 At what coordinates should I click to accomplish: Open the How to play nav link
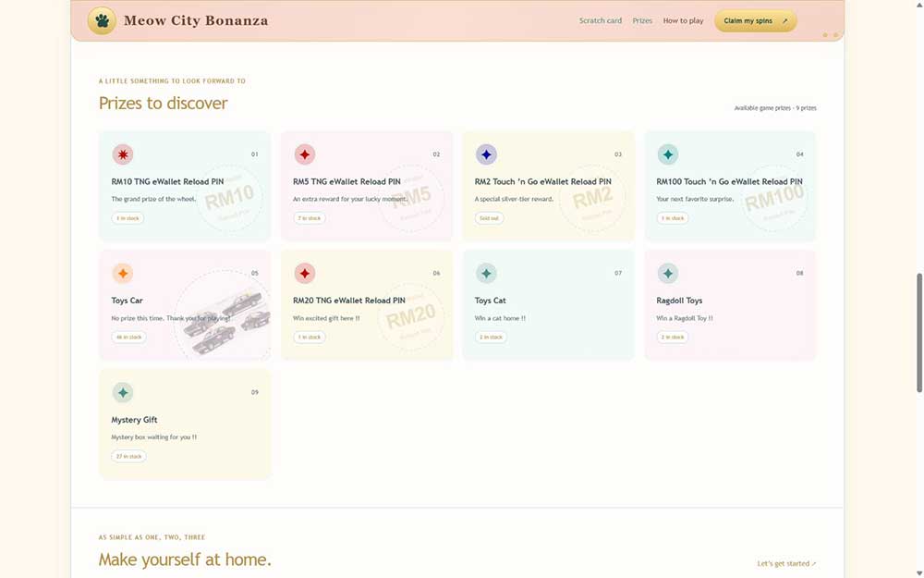click(683, 20)
